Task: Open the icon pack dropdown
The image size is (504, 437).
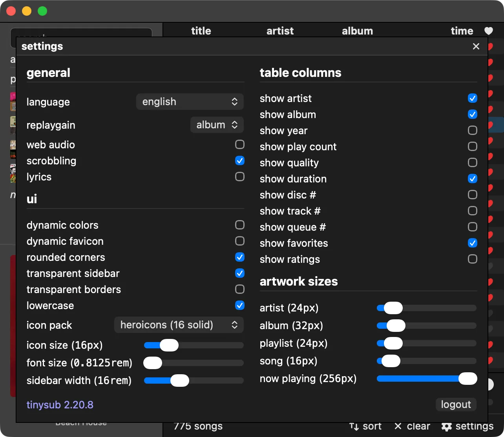Action: point(179,325)
